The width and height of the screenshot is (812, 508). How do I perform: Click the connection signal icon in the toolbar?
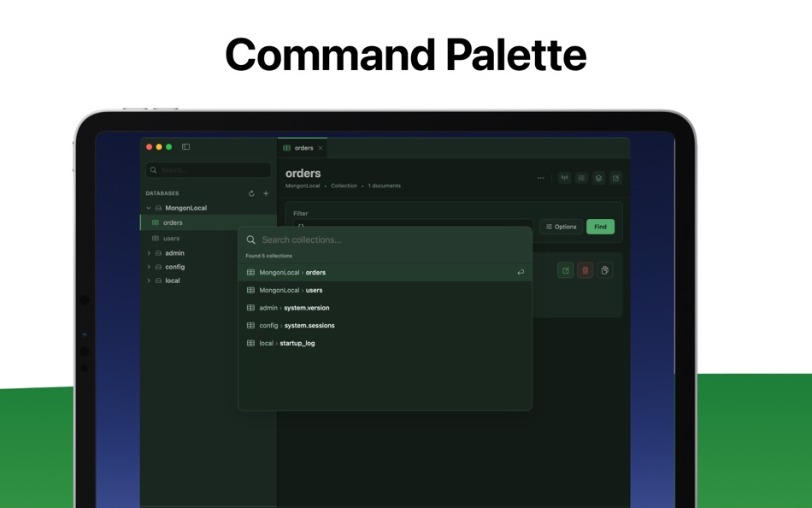click(565, 178)
